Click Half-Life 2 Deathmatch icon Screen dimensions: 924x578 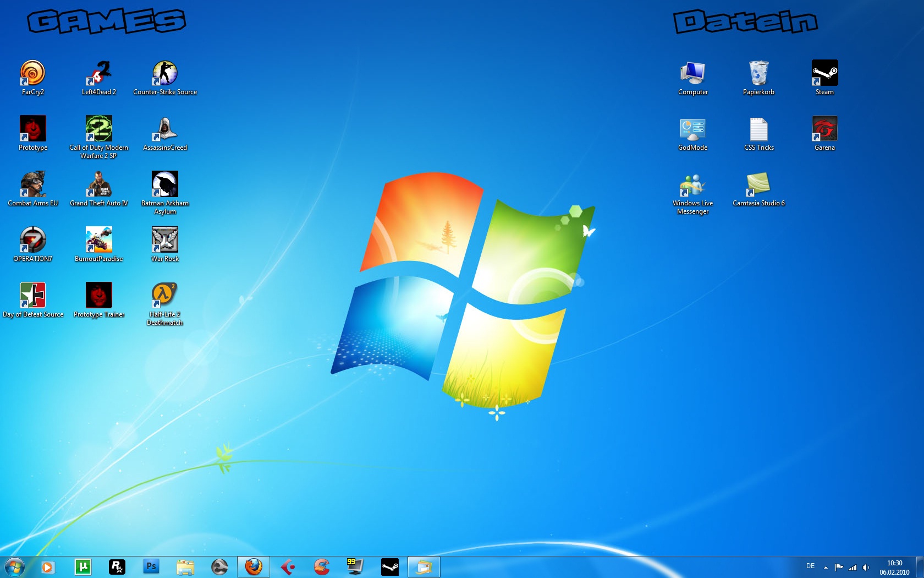tap(165, 304)
